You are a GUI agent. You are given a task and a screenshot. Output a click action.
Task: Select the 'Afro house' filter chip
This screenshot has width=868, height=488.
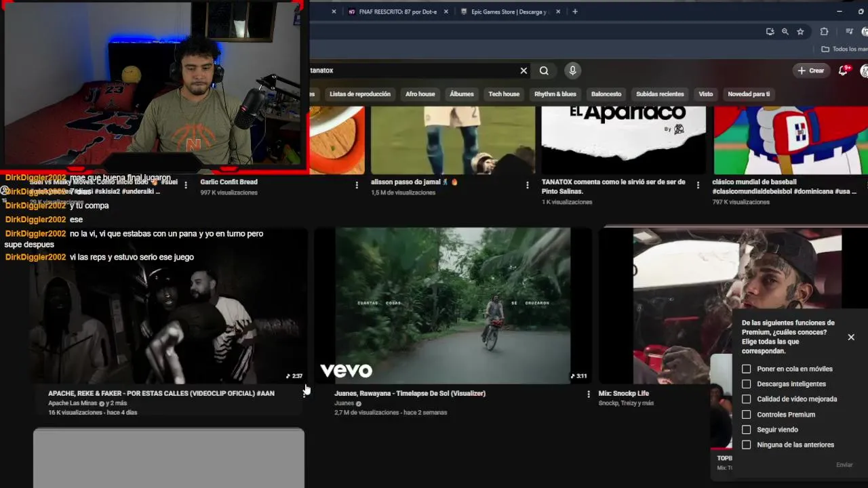(420, 94)
